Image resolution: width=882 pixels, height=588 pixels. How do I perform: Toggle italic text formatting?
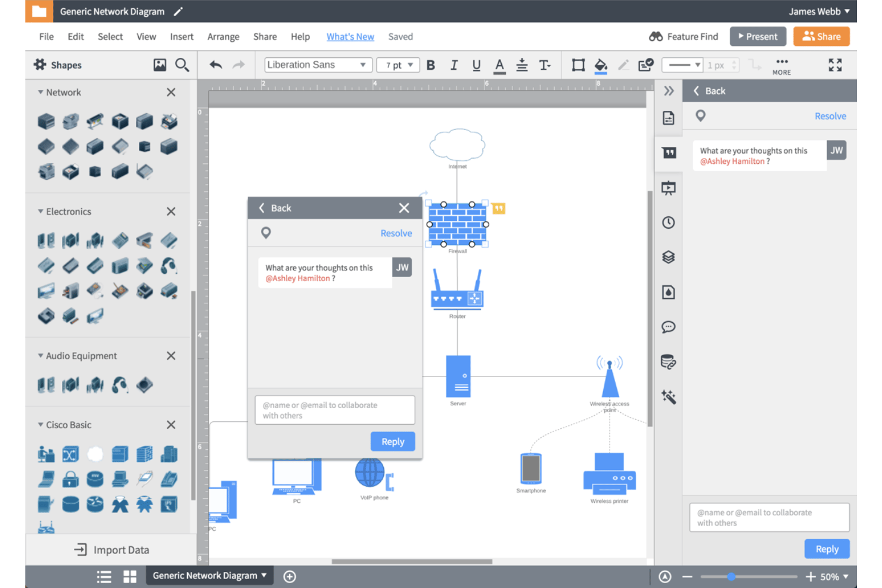click(454, 65)
